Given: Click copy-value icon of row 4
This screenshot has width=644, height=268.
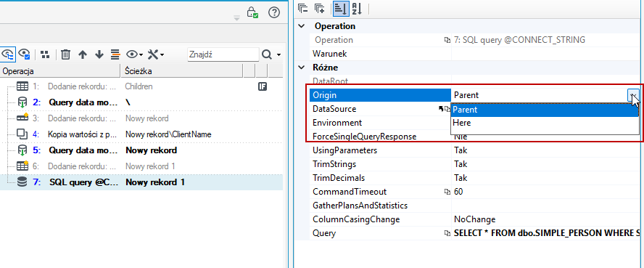Looking at the screenshot, I should pyautogui.click(x=22, y=134).
